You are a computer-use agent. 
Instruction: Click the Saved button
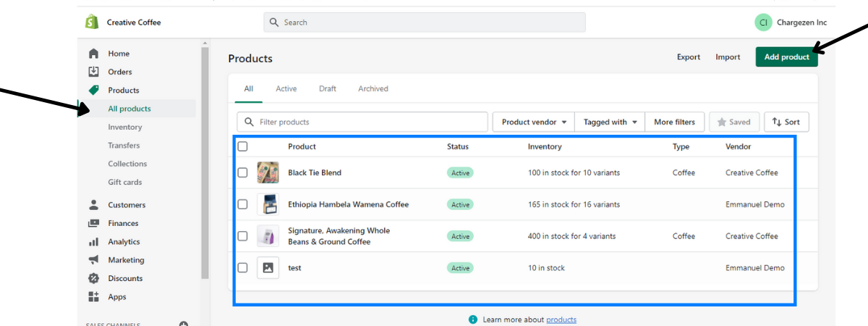pos(734,122)
